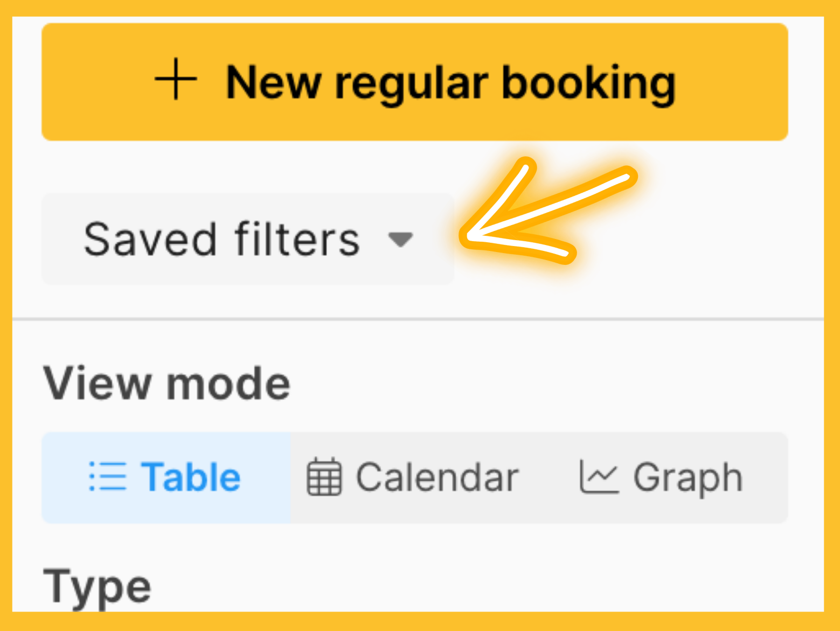Click the divider line below Saved filters
840x631 pixels.
(418, 319)
